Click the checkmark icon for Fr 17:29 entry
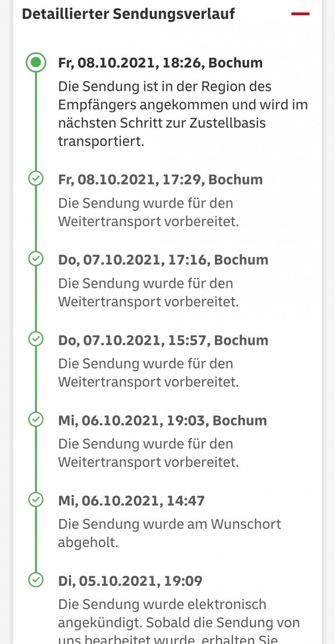 coord(36,178)
